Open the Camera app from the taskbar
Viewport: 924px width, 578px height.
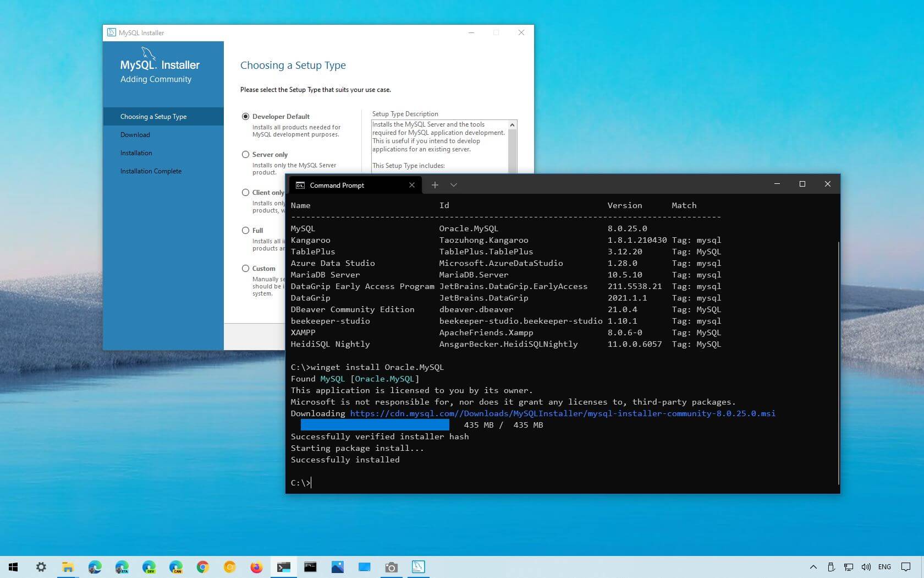coord(391,567)
